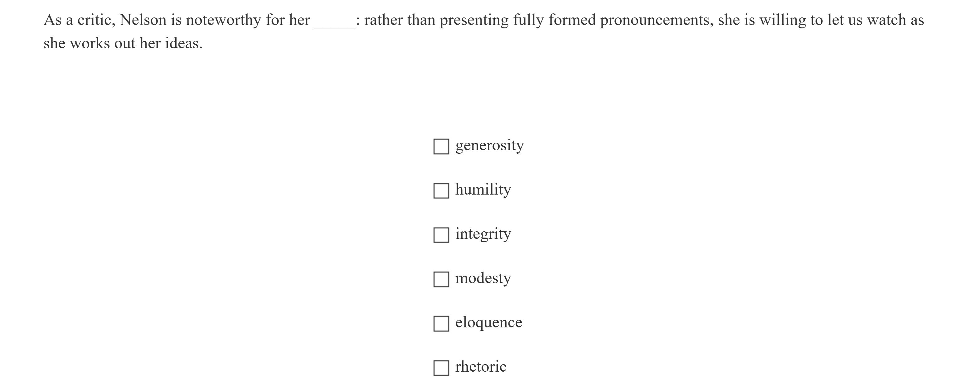Check the box beside generosity

point(441,147)
